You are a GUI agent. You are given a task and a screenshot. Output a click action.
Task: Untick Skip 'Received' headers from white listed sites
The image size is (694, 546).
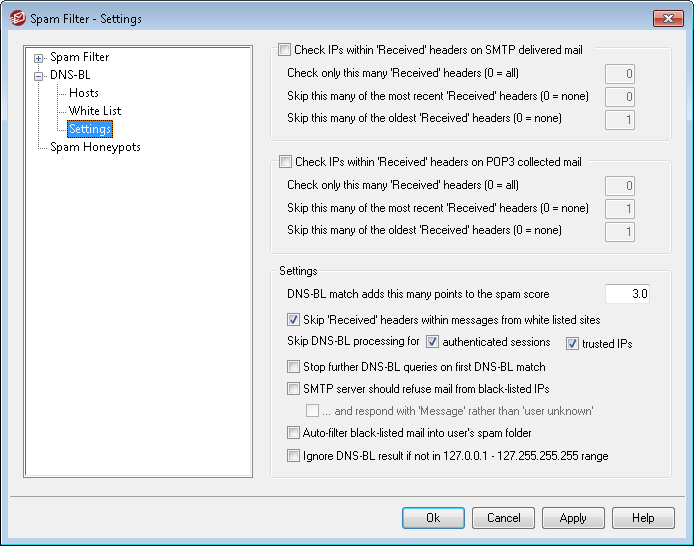pyautogui.click(x=294, y=321)
